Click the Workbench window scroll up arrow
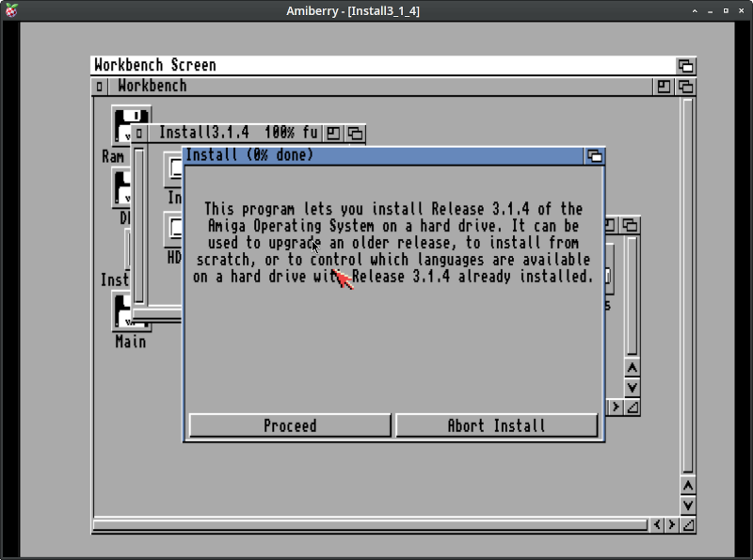 pos(688,486)
